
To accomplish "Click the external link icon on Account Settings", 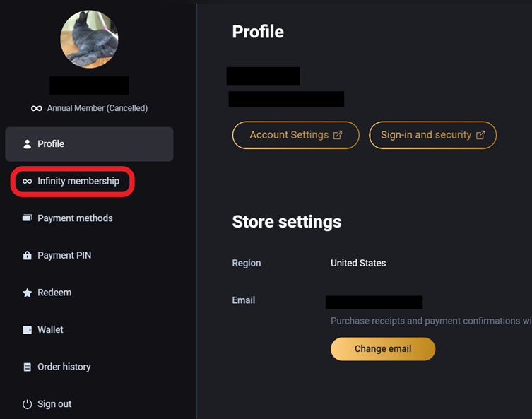I will click(x=338, y=135).
